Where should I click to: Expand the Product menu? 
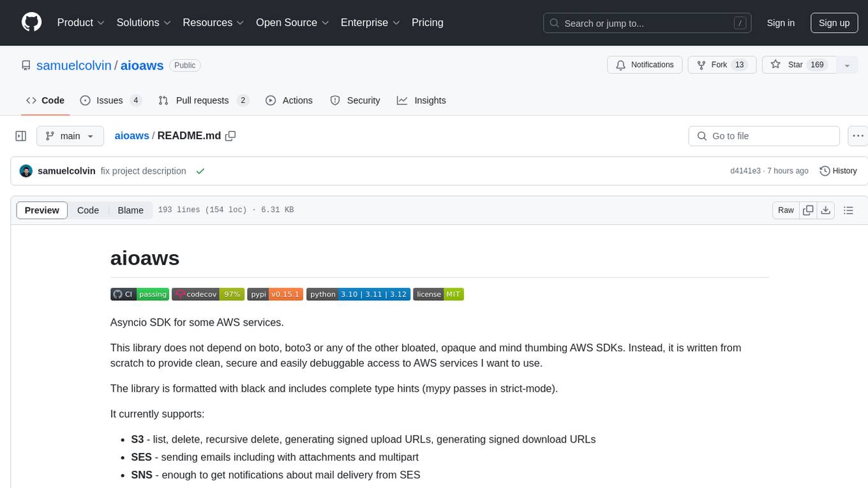click(81, 22)
